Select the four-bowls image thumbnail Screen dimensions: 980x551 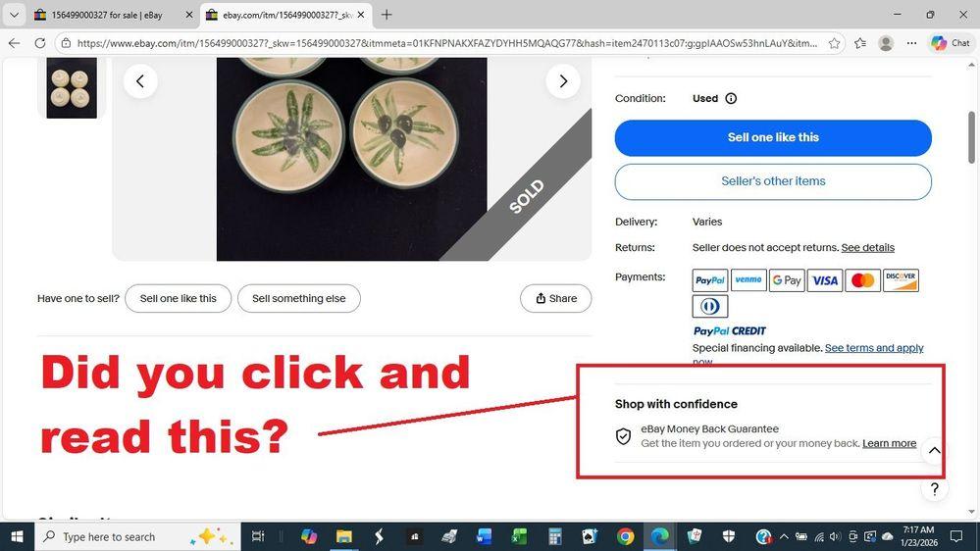(x=72, y=87)
